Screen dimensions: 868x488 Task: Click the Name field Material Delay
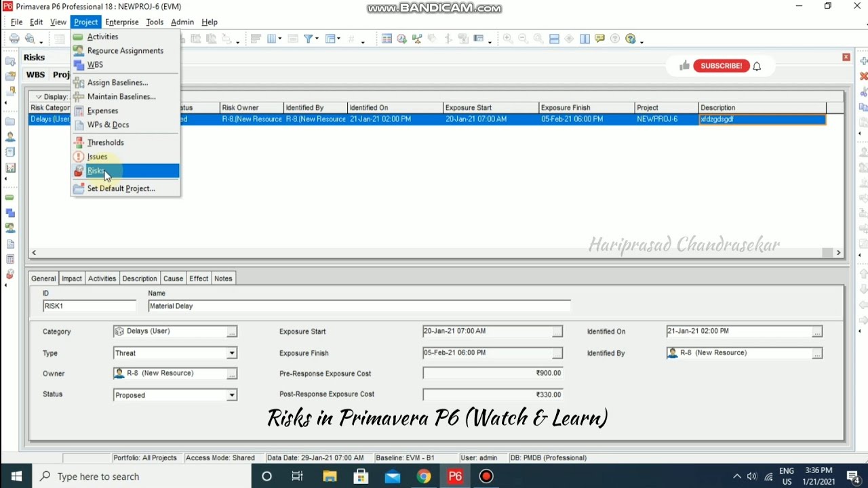click(x=359, y=306)
